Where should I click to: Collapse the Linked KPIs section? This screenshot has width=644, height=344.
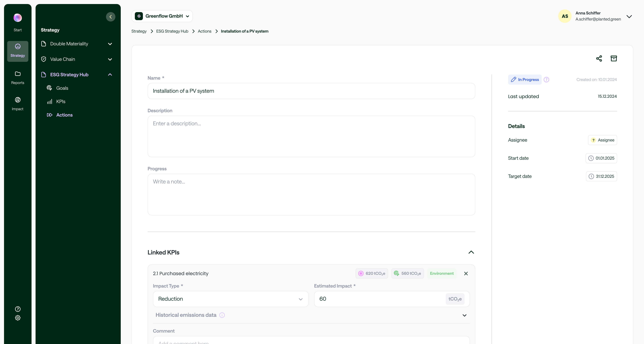[471, 252]
